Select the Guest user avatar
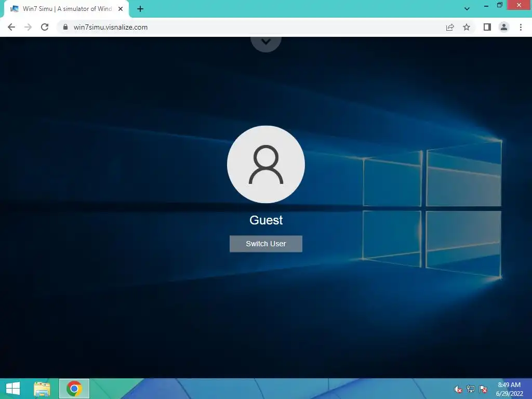This screenshot has height=399, width=532. [265, 165]
